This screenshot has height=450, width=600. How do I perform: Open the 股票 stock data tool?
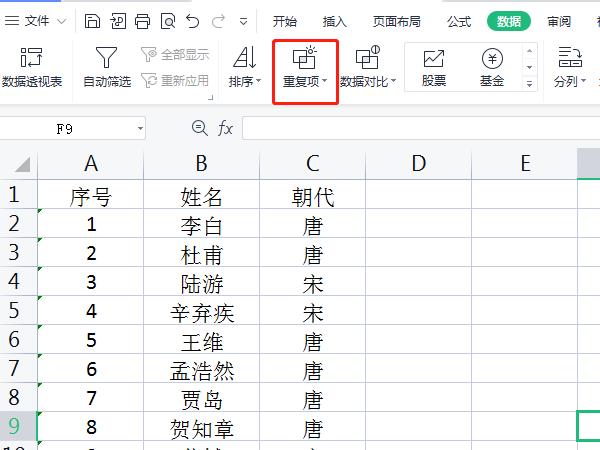pyautogui.click(x=434, y=68)
